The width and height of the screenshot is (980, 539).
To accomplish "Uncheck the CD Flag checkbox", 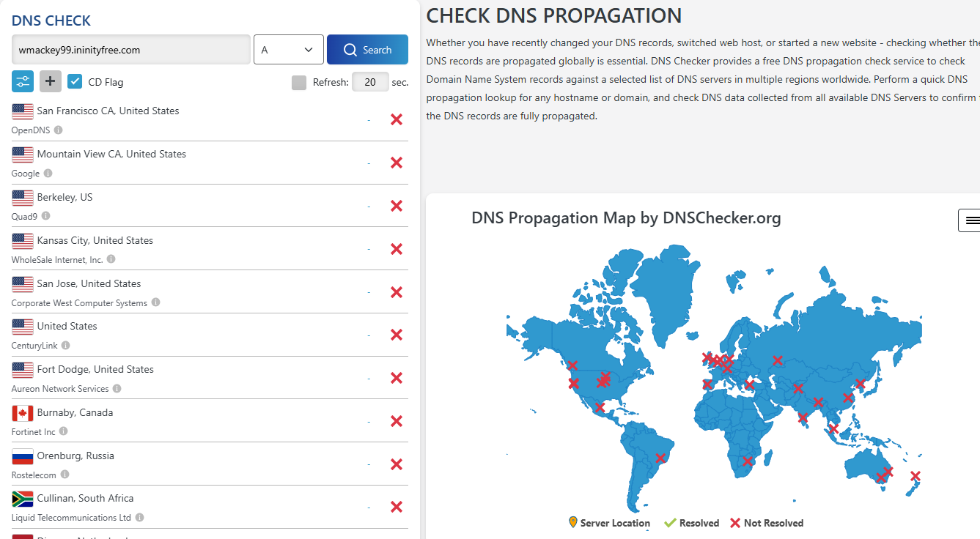I will 75,82.
